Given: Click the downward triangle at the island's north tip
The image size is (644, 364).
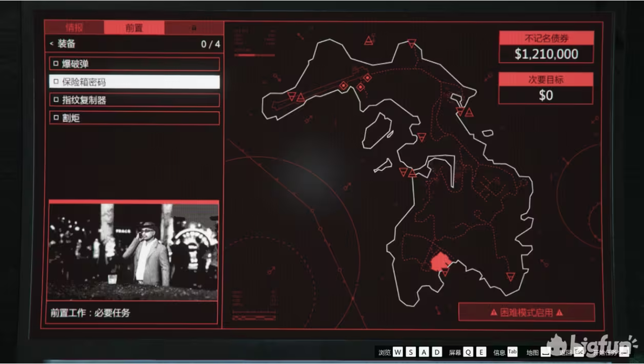Looking at the screenshot, I should (x=412, y=43).
